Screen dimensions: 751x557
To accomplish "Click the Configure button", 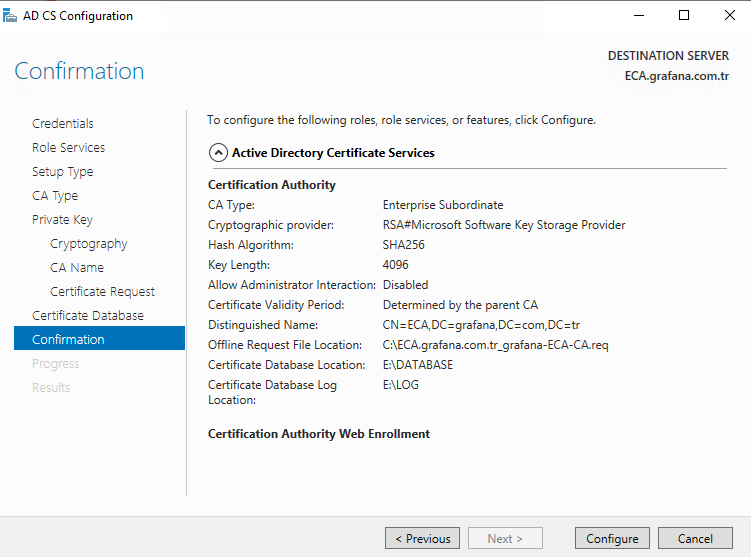I will tap(612, 538).
